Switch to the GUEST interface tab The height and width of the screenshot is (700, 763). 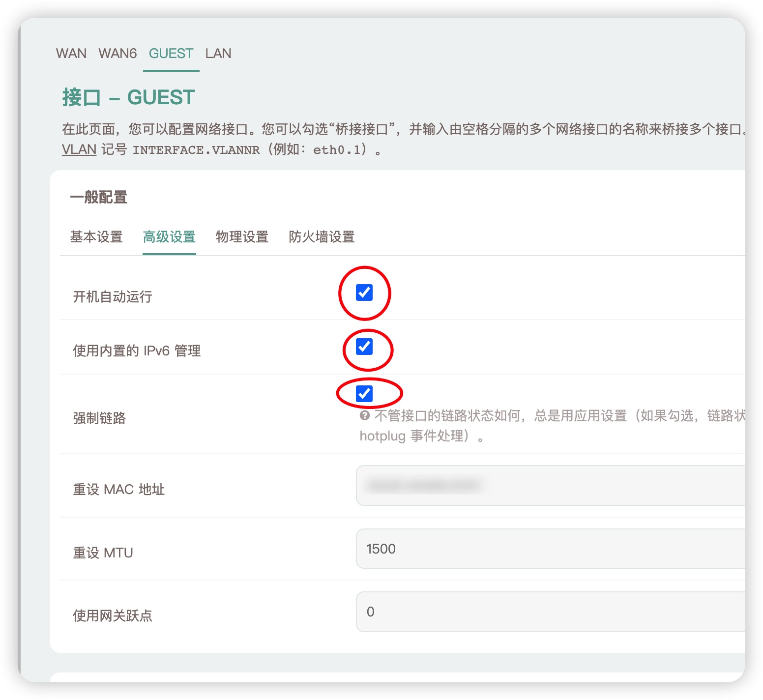[x=171, y=54]
